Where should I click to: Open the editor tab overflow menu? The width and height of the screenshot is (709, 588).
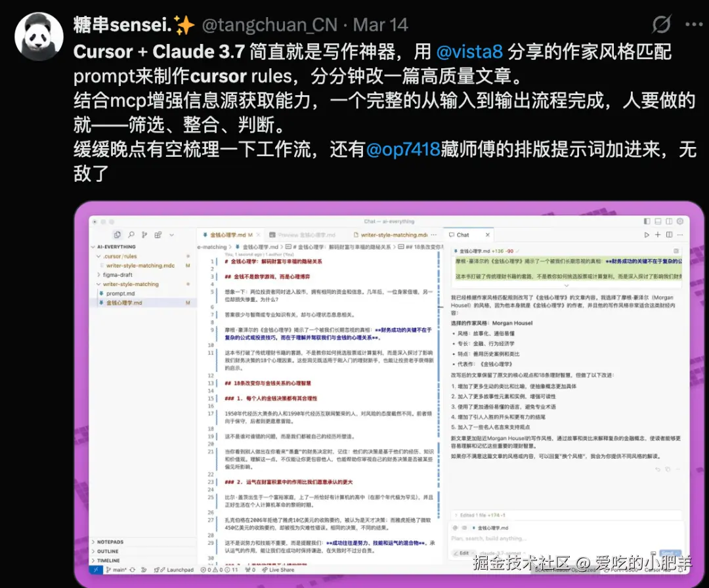(434, 235)
